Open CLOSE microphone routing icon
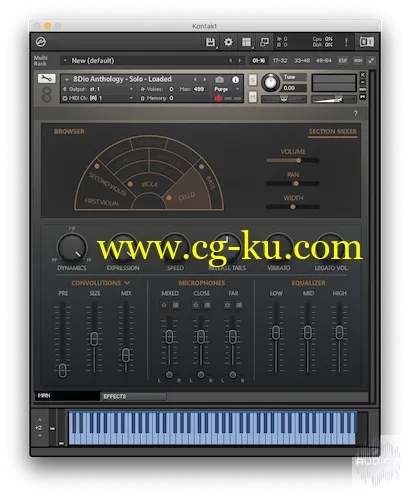The height and width of the screenshot is (496, 410). (x=207, y=305)
